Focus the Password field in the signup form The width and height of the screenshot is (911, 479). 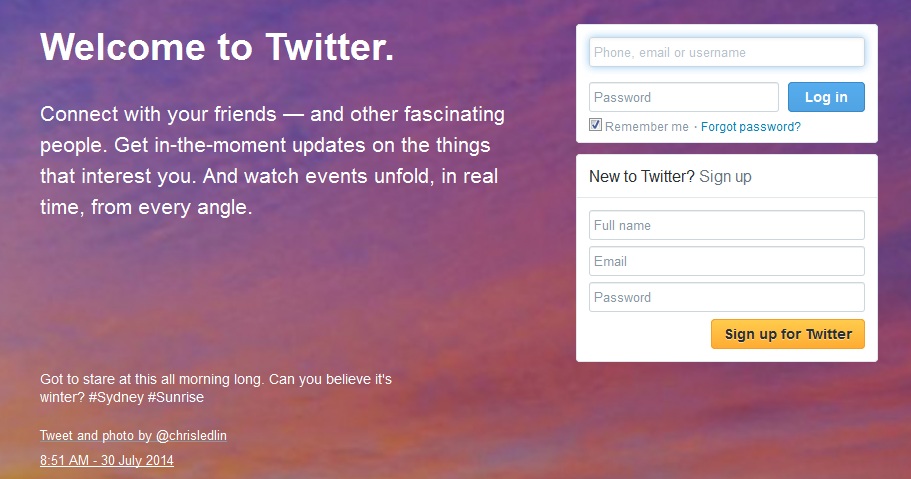(726, 297)
